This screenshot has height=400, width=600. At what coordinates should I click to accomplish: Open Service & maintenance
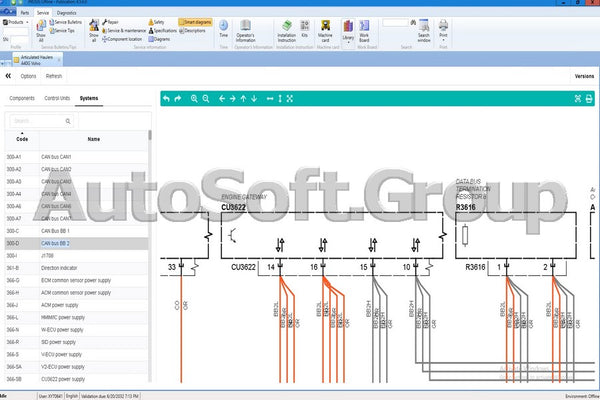(124, 31)
